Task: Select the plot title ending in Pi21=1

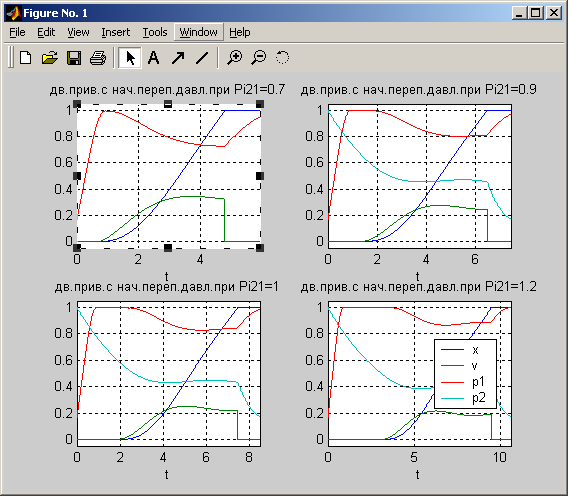Action: (x=167, y=287)
